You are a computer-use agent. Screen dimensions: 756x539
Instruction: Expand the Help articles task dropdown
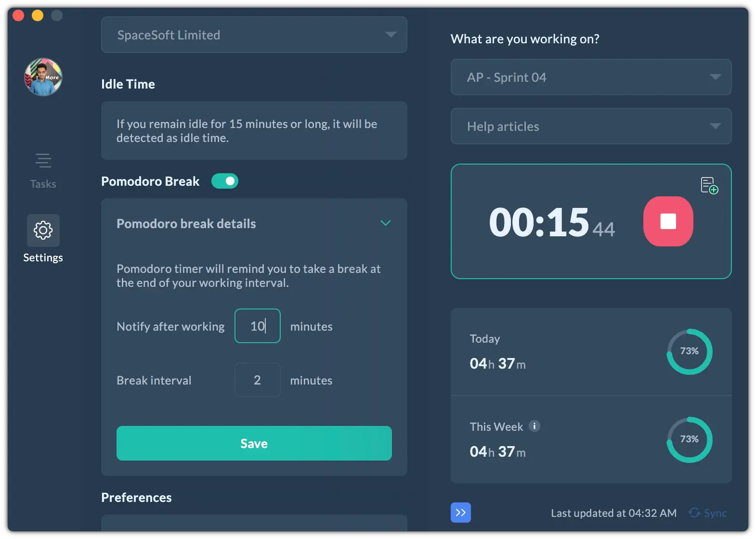pyautogui.click(x=591, y=126)
